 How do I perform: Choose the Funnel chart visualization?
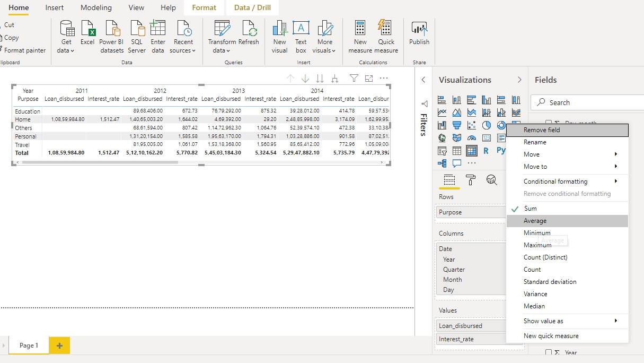(x=456, y=126)
